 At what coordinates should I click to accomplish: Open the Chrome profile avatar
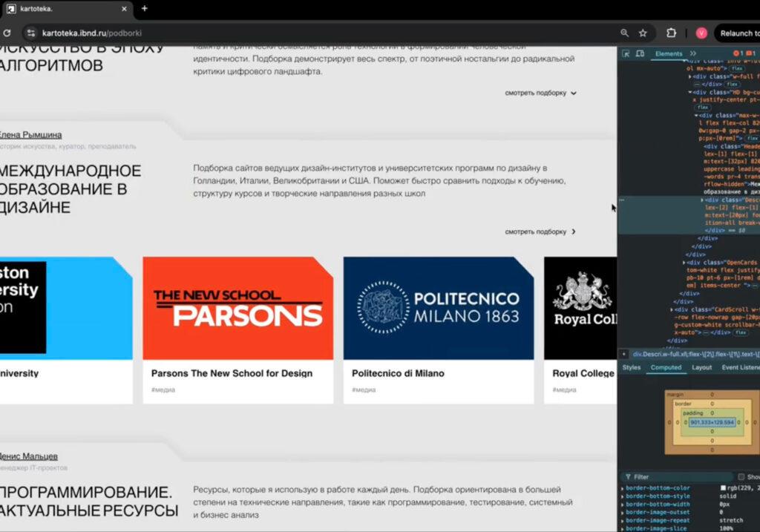pyautogui.click(x=701, y=33)
